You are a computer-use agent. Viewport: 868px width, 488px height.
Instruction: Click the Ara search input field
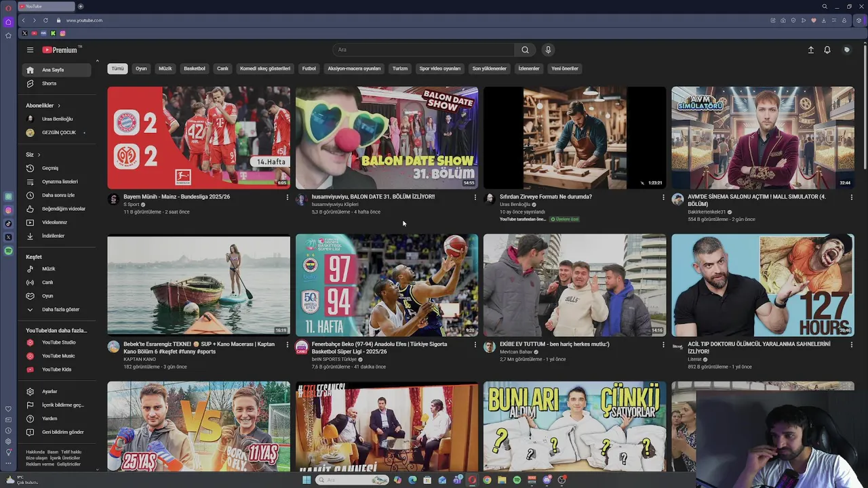coord(424,49)
